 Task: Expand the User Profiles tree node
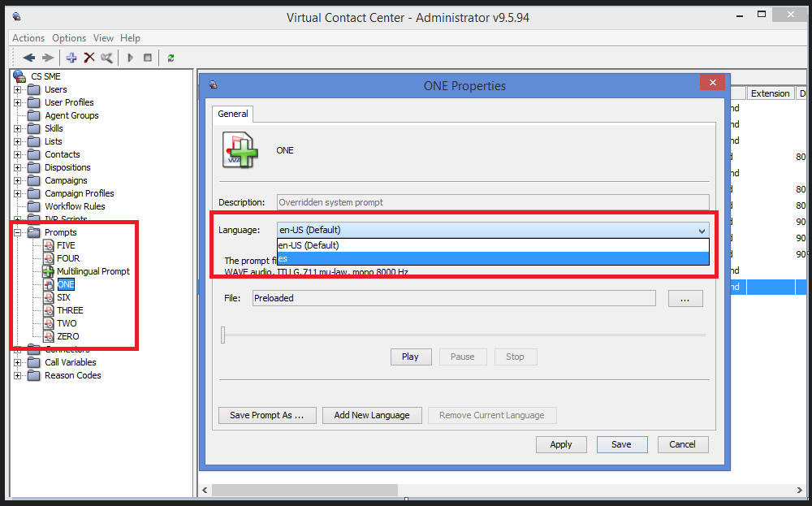pos(18,102)
